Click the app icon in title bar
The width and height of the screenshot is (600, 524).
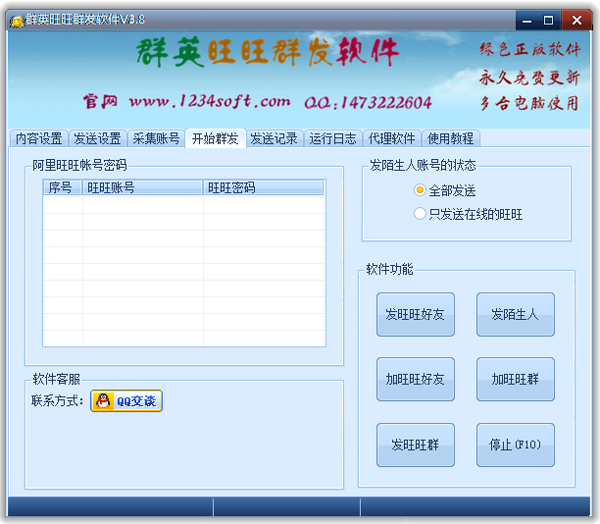point(16,20)
